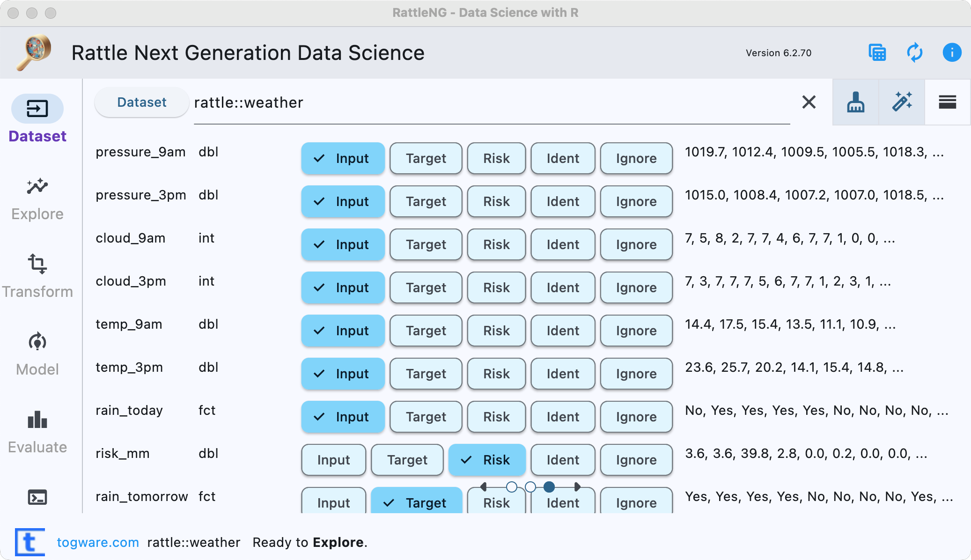This screenshot has height=560, width=971.
Task: Mark risk_mm as Ignore
Action: (636, 460)
